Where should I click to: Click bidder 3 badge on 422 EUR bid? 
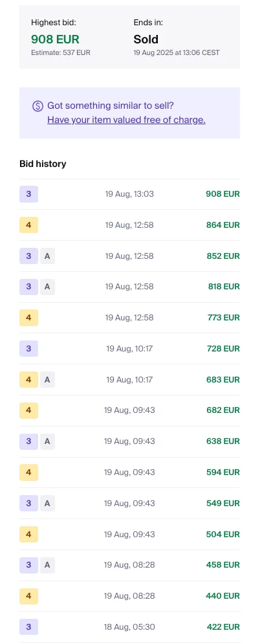coord(28,627)
